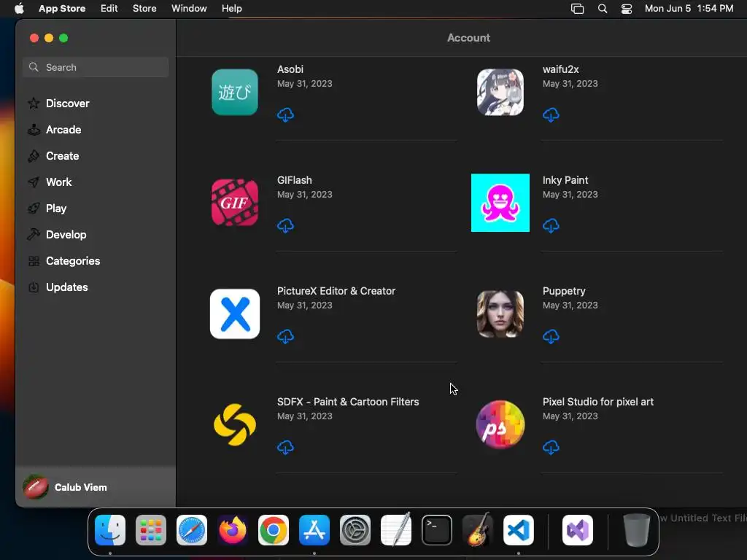
Task: Open TextEdit from the Dock
Action: 396,530
